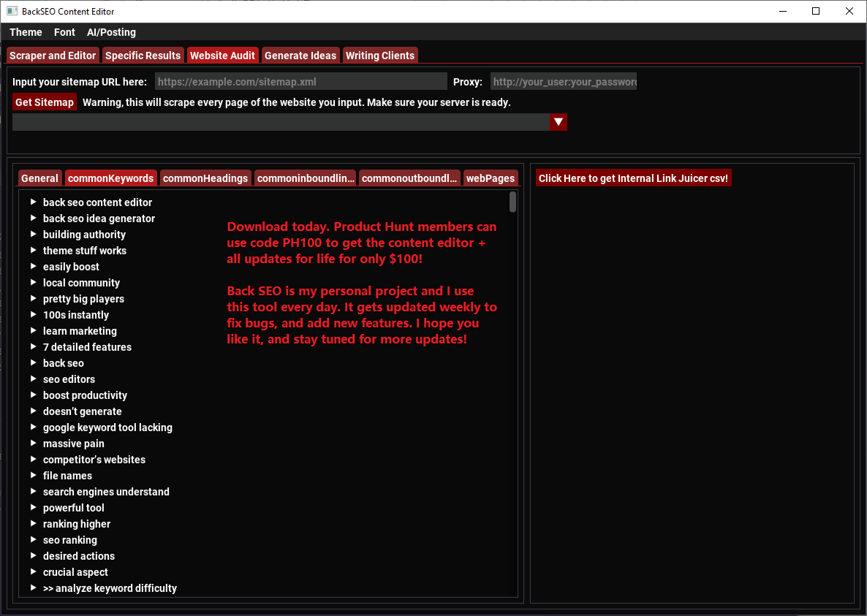The width and height of the screenshot is (867, 616).
Task: Expand 'theme stuff works' keyword
Action: [x=33, y=250]
